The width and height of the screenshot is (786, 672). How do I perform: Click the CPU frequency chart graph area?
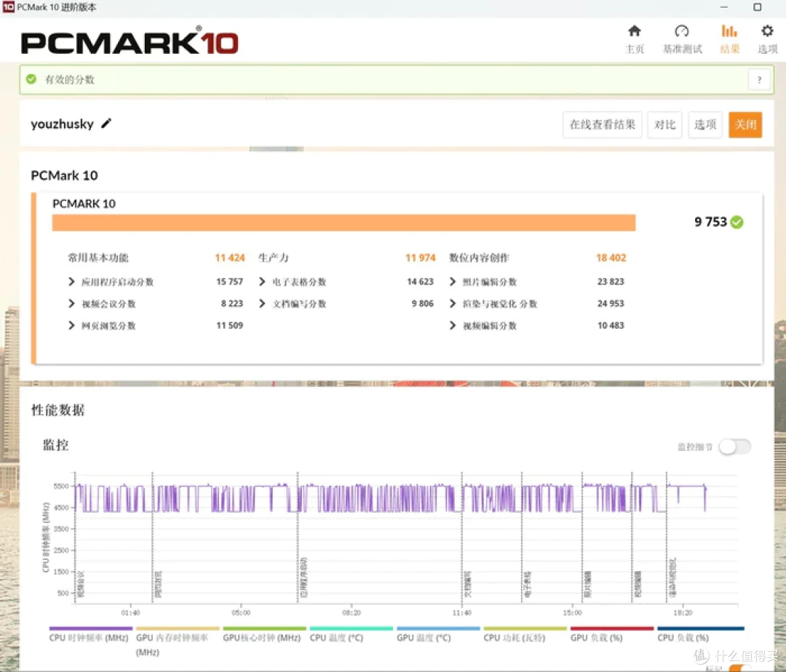point(406,537)
